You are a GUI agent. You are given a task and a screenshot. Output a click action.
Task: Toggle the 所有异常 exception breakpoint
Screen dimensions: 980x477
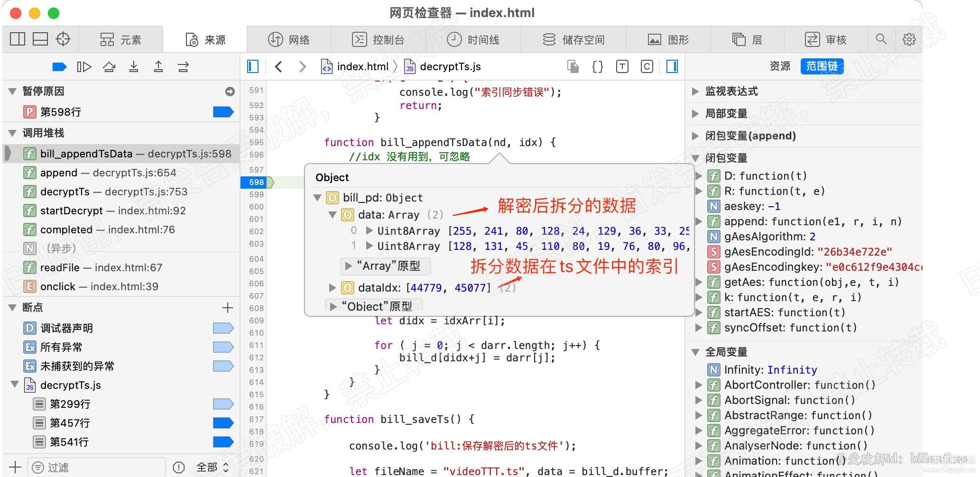tap(222, 347)
